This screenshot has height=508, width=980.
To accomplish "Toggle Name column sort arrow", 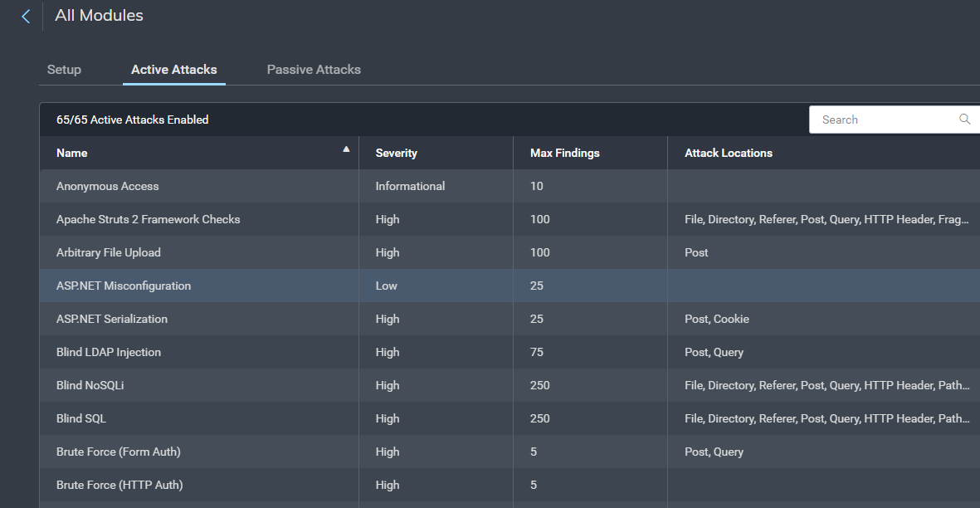I will point(346,150).
